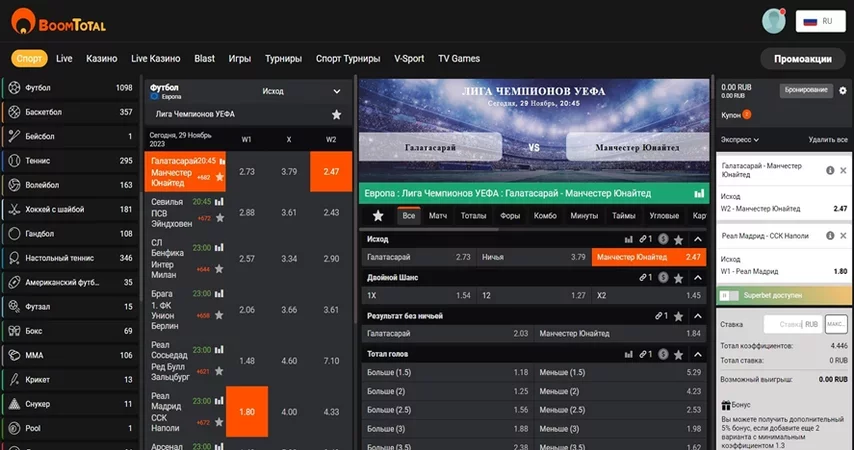
Task: Favorite the Двойной Шанс market star
Action: (678, 278)
